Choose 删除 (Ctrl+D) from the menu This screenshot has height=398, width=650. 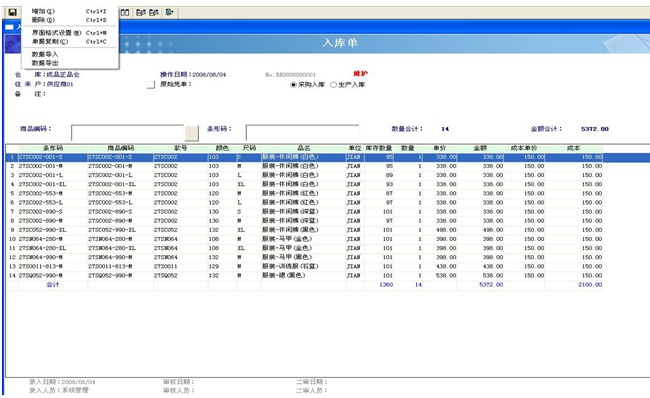coord(70,19)
